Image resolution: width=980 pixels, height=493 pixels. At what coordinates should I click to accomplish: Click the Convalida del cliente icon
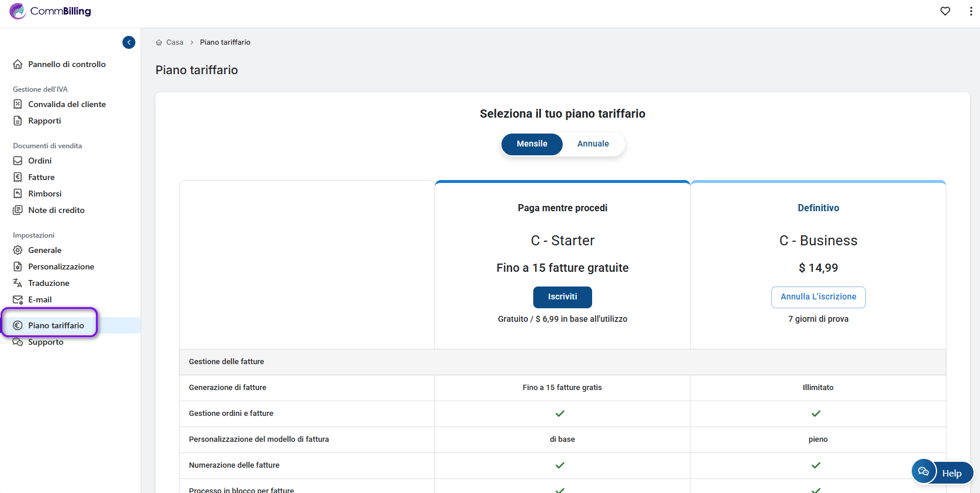click(18, 104)
